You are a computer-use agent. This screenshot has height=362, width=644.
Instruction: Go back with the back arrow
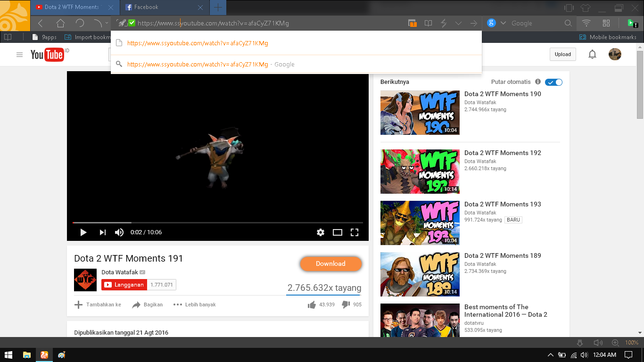[41, 23]
